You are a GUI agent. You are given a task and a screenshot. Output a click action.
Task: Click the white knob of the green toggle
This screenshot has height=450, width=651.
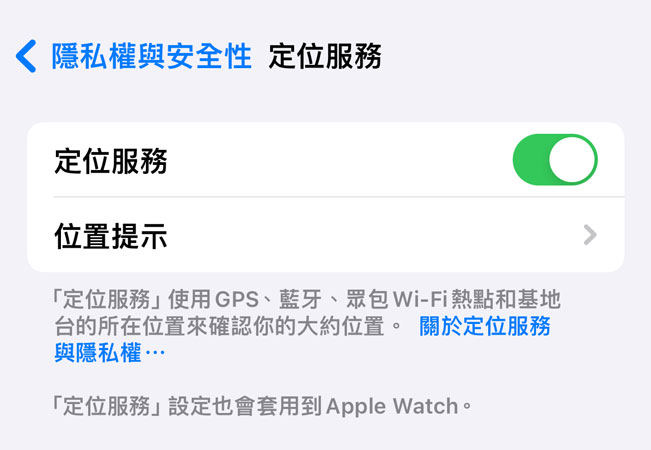pos(572,159)
